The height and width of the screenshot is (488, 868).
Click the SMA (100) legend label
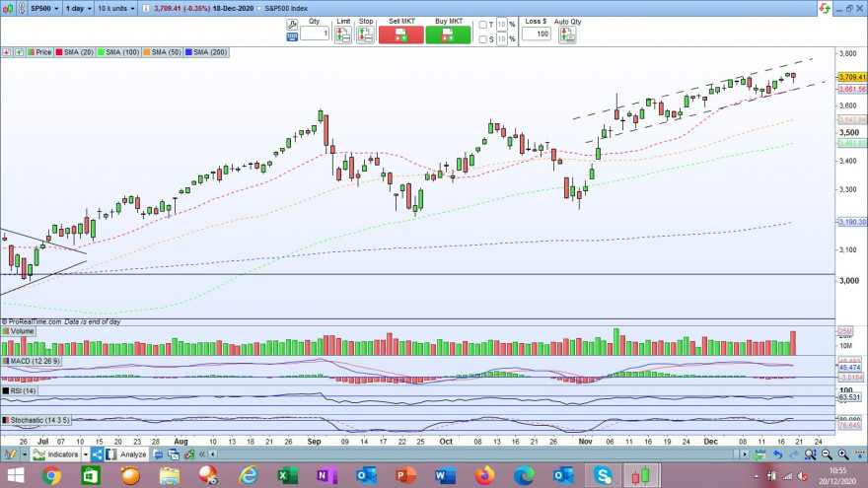[x=118, y=52]
